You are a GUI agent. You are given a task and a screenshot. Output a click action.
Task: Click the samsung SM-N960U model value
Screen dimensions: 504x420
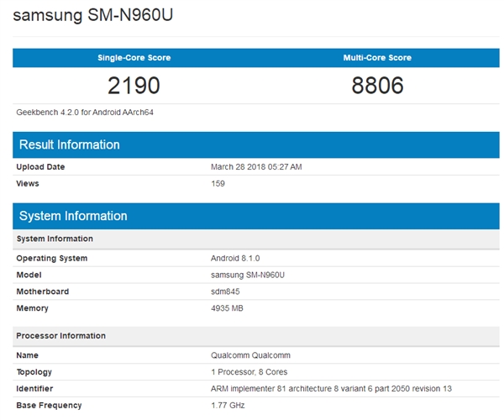pyautogui.click(x=250, y=275)
